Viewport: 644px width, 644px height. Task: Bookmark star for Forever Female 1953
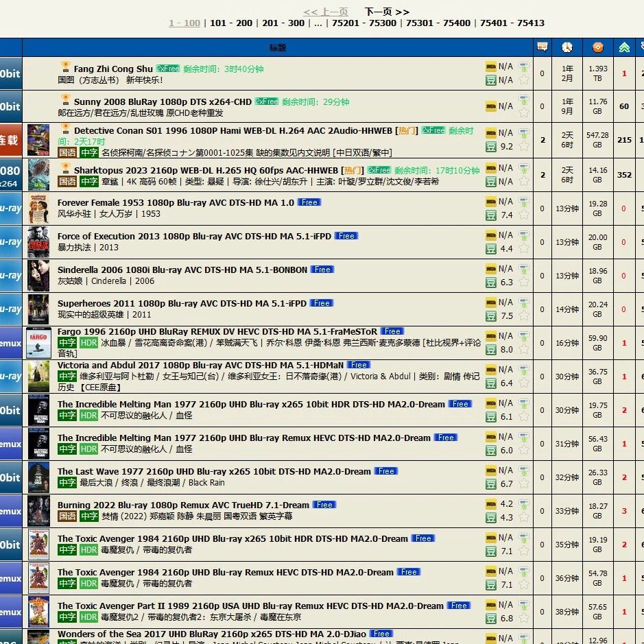coord(524,215)
